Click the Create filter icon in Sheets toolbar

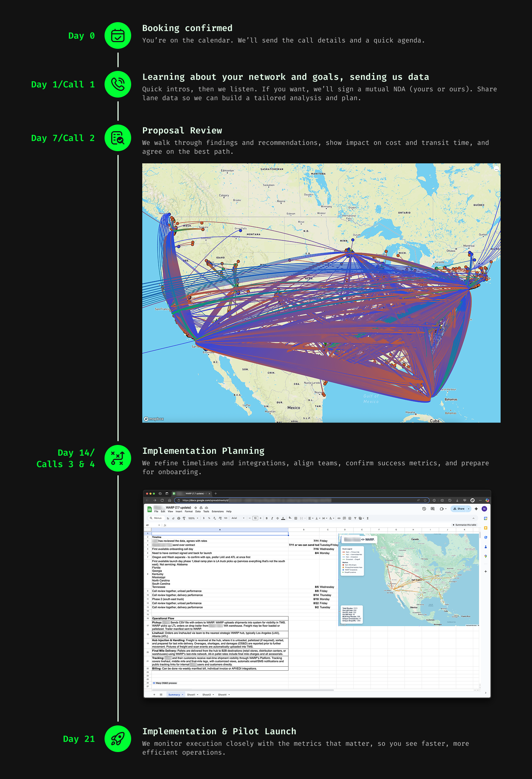[355, 518]
